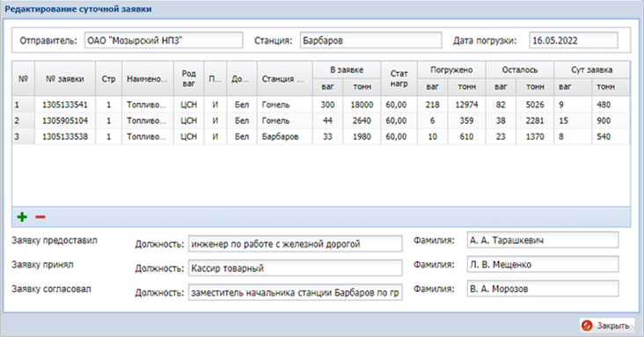
Task: Click the Род ваг column header
Action: 188,79
